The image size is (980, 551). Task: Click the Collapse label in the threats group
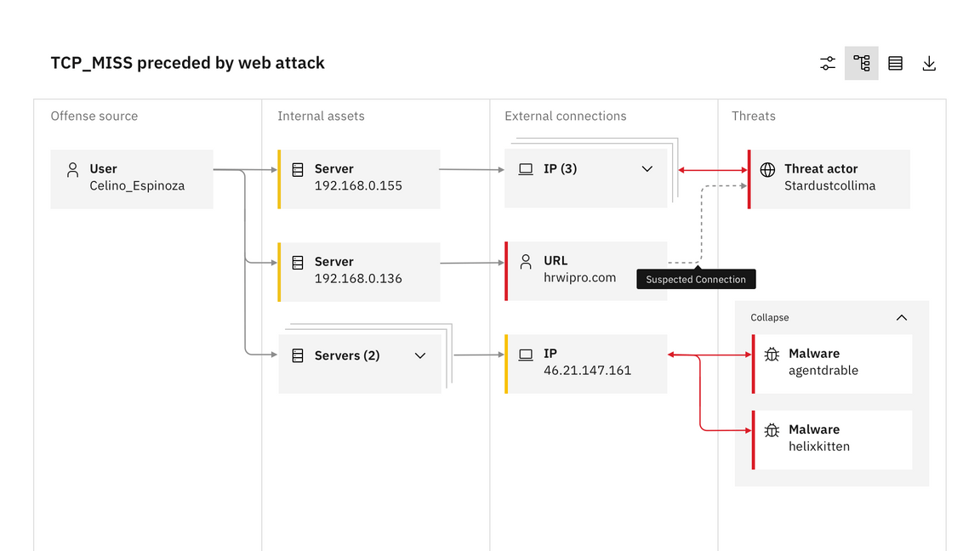point(769,317)
